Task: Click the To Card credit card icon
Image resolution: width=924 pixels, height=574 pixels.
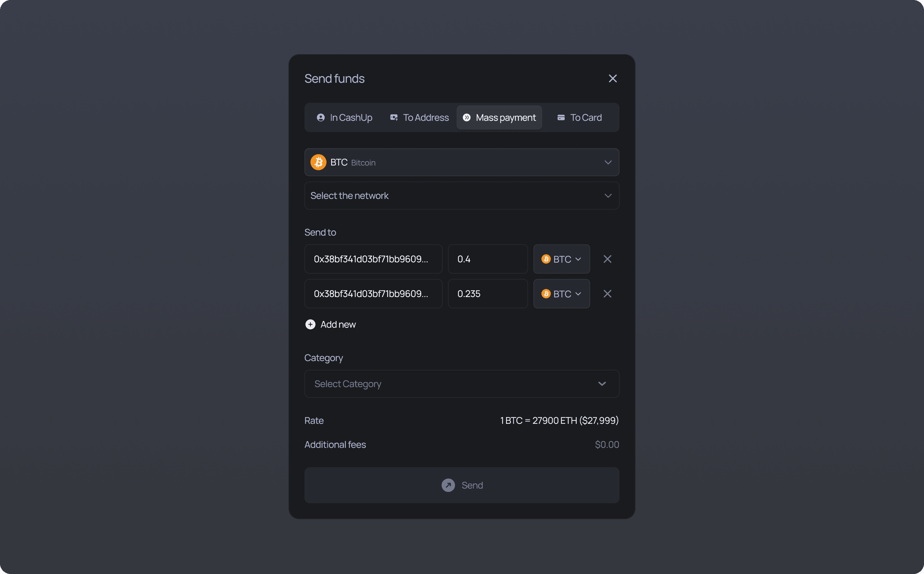Action: tap(561, 118)
